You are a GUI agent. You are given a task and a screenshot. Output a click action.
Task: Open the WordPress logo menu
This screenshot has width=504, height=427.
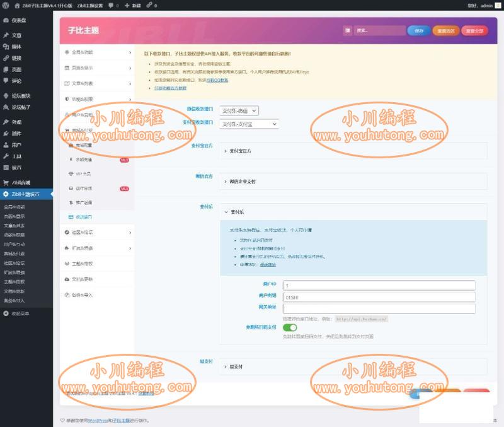6,5
